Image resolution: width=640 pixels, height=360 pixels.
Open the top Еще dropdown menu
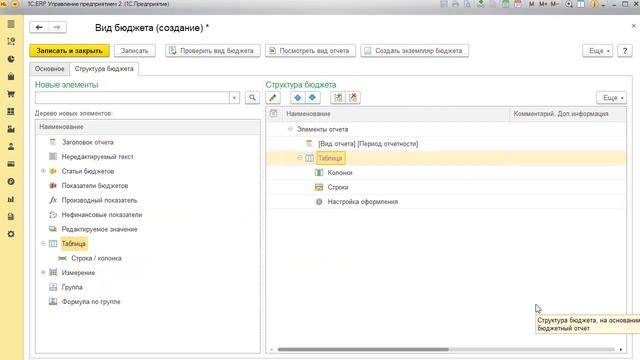(598, 51)
